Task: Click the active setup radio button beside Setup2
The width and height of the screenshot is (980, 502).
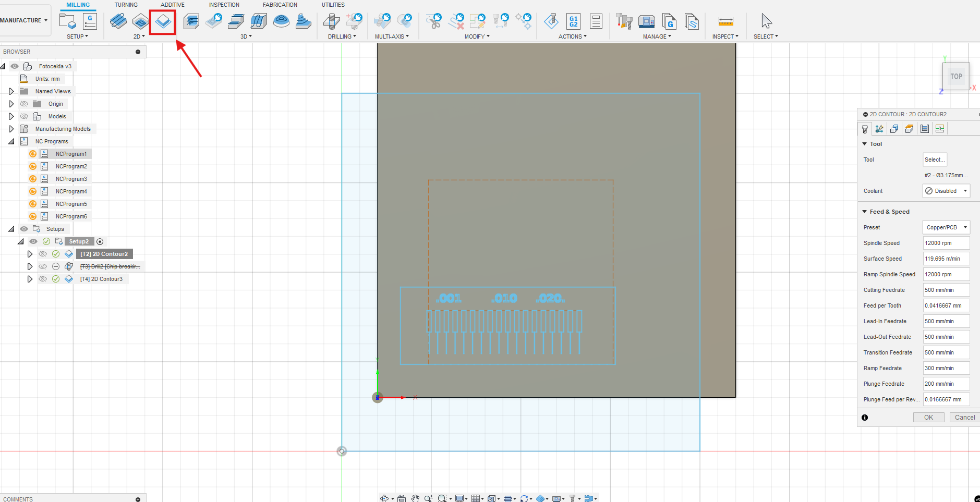Action: [x=100, y=241]
